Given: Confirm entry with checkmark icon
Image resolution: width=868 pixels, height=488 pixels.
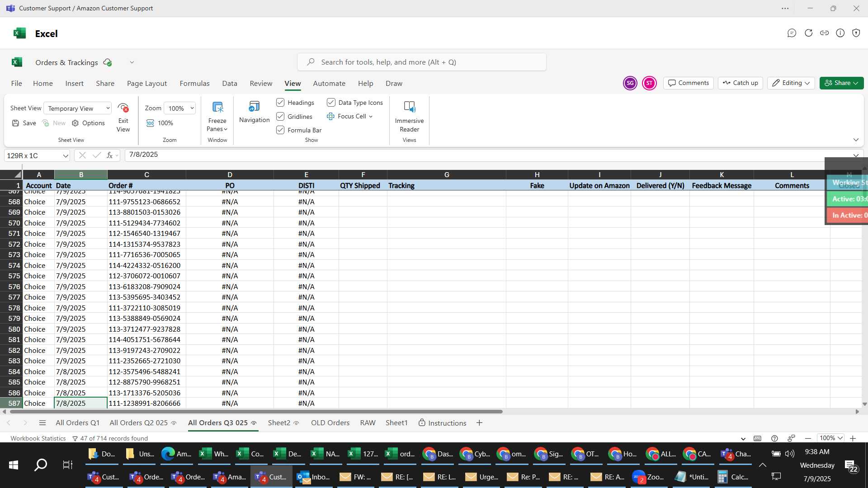Looking at the screenshot, I should (96, 155).
